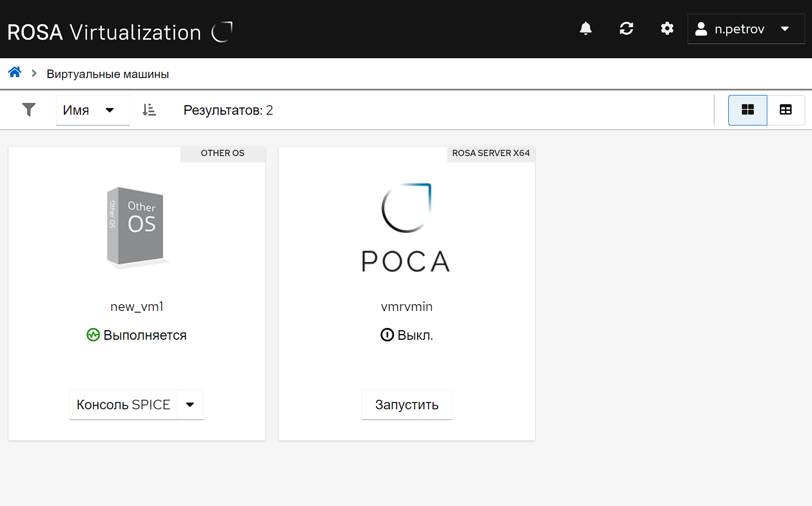Switch to table list view
The image size is (812, 506).
coord(785,110)
